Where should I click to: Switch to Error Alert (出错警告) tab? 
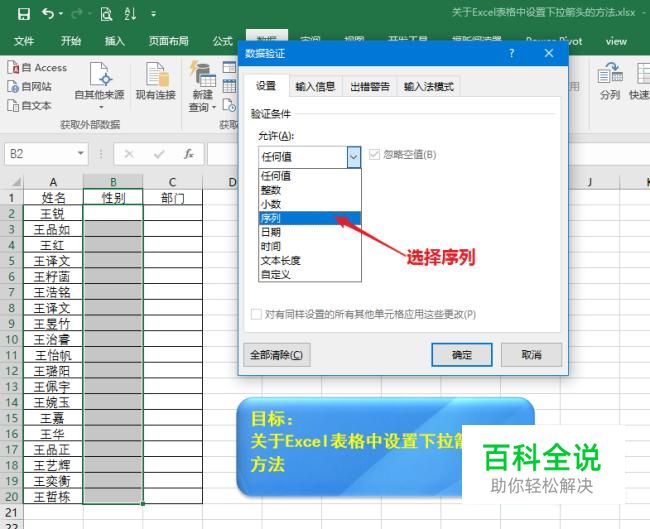click(x=370, y=87)
